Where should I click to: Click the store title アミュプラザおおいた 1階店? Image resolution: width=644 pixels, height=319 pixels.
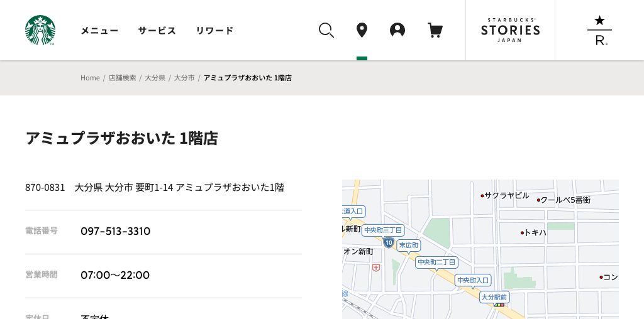click(x=121, y=138)
